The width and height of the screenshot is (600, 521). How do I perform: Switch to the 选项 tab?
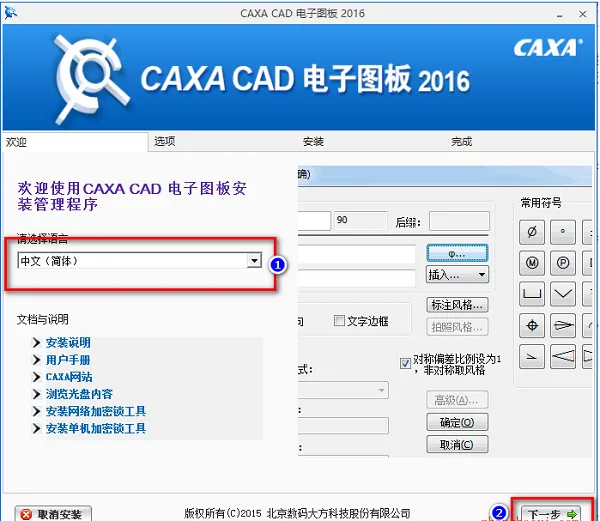click(165, 142)
